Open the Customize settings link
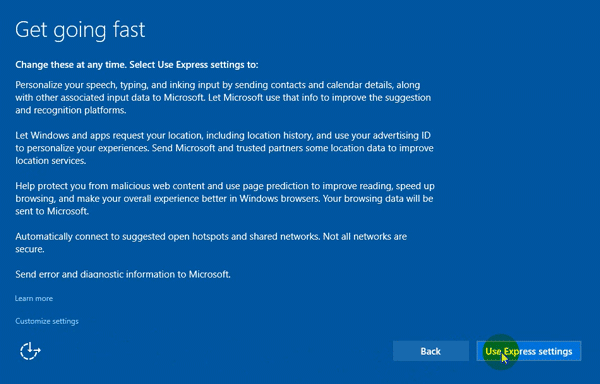 point(47,321)
